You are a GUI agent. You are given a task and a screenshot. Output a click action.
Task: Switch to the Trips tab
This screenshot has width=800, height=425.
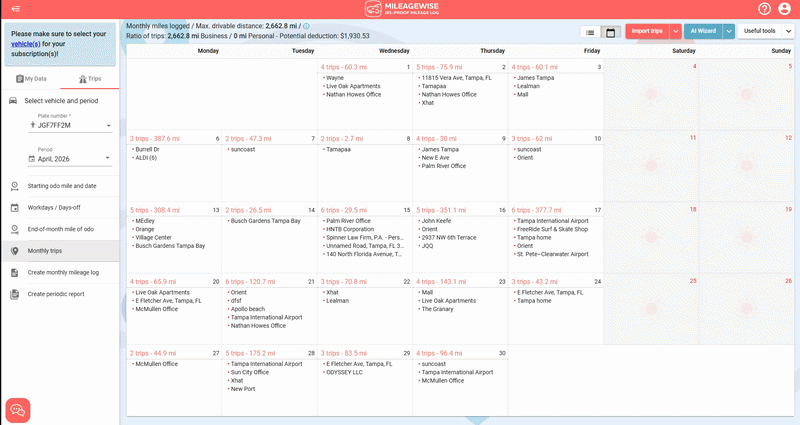coord(90,79)
